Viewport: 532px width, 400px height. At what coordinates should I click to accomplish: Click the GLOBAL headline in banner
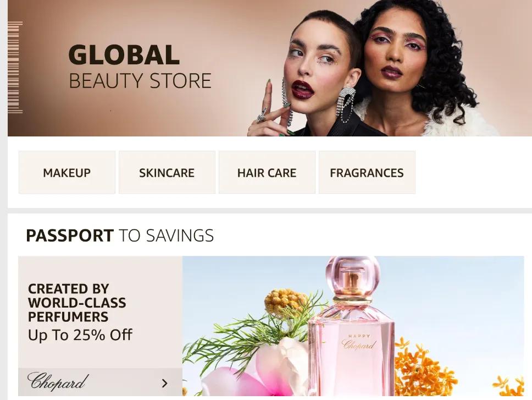click(x=124, y=54)
